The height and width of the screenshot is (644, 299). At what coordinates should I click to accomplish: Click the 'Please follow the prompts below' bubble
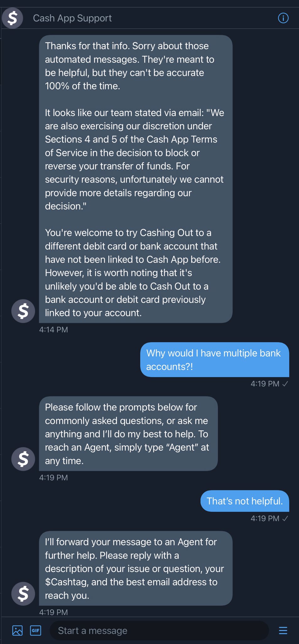[128, 433]
